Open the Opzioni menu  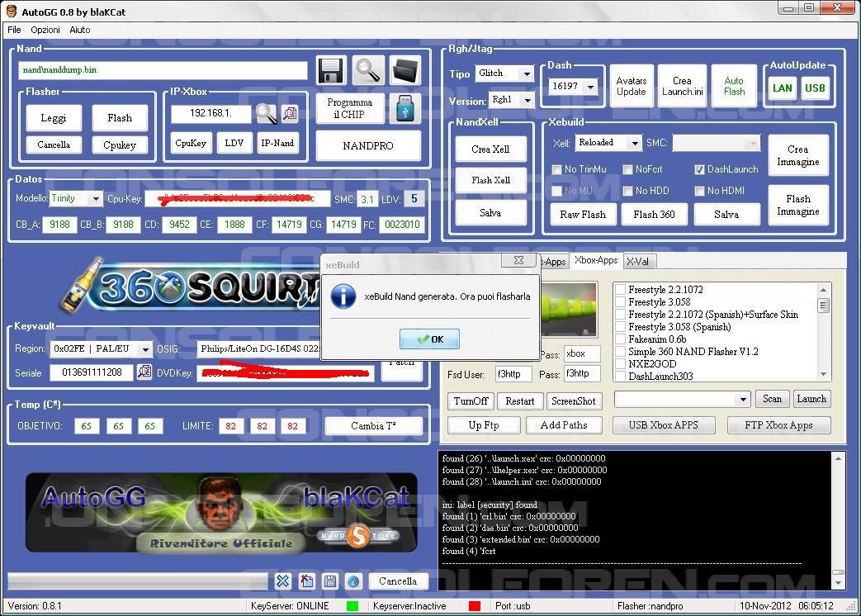pyautogui.click(x=45, y=30)
